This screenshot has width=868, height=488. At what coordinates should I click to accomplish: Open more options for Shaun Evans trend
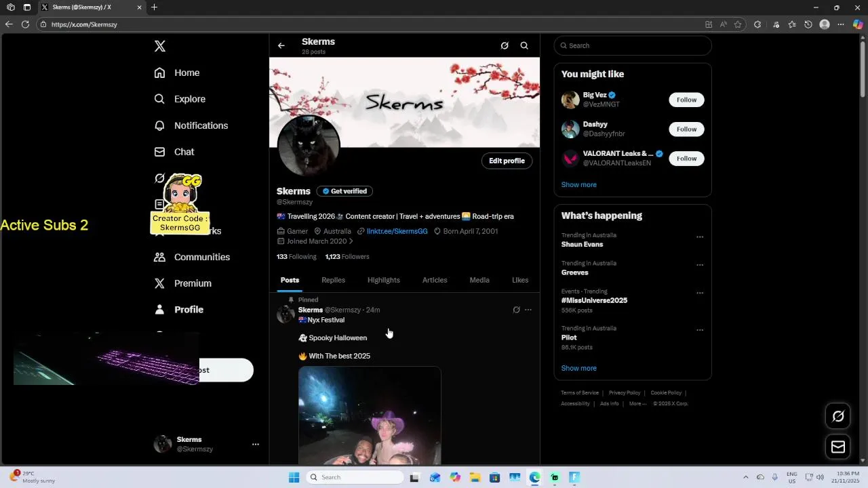coord(700,237)
